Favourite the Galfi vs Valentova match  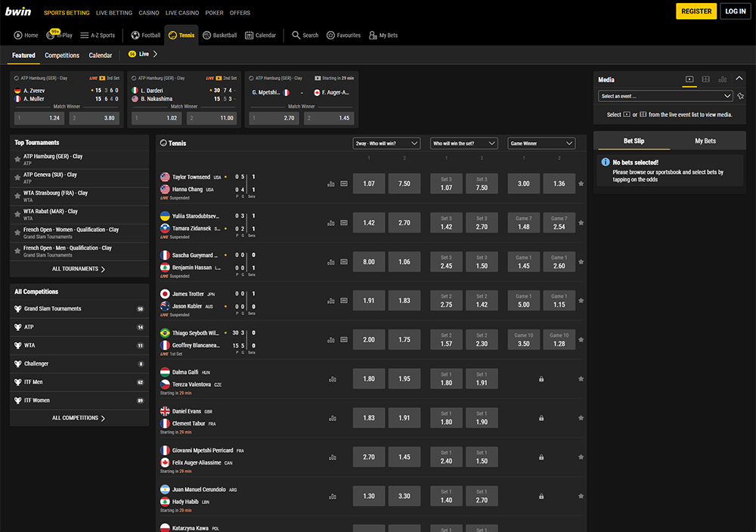[x=581, y=379]
